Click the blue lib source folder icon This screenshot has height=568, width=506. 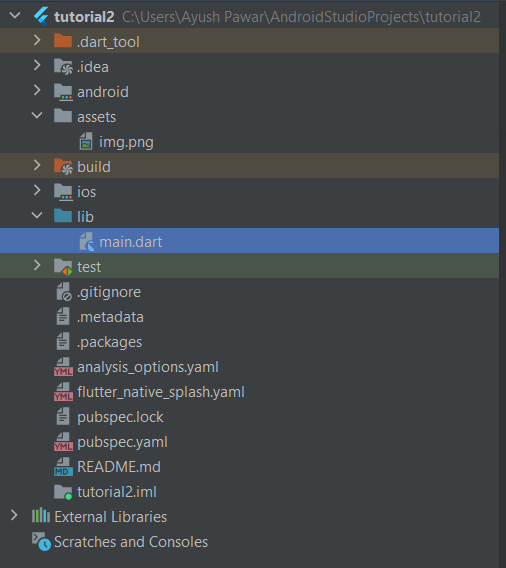[x=63, y=216]
